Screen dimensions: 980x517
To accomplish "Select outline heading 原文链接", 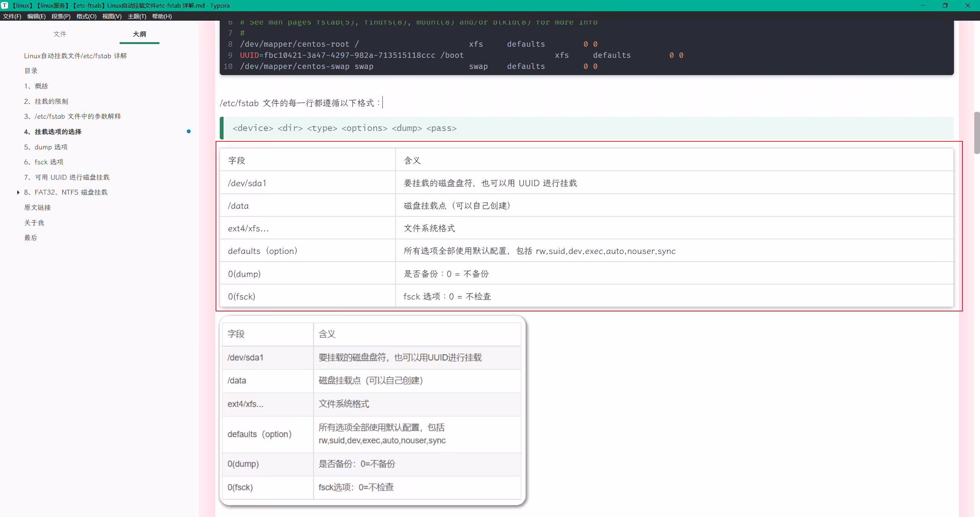I will pyautogui.click(x=38, y=208).
